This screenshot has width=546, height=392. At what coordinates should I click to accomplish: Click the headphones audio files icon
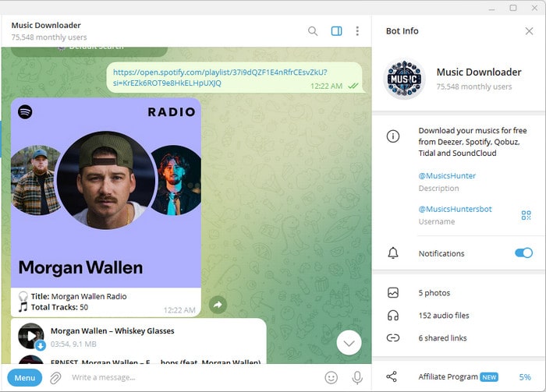(393, 316)
